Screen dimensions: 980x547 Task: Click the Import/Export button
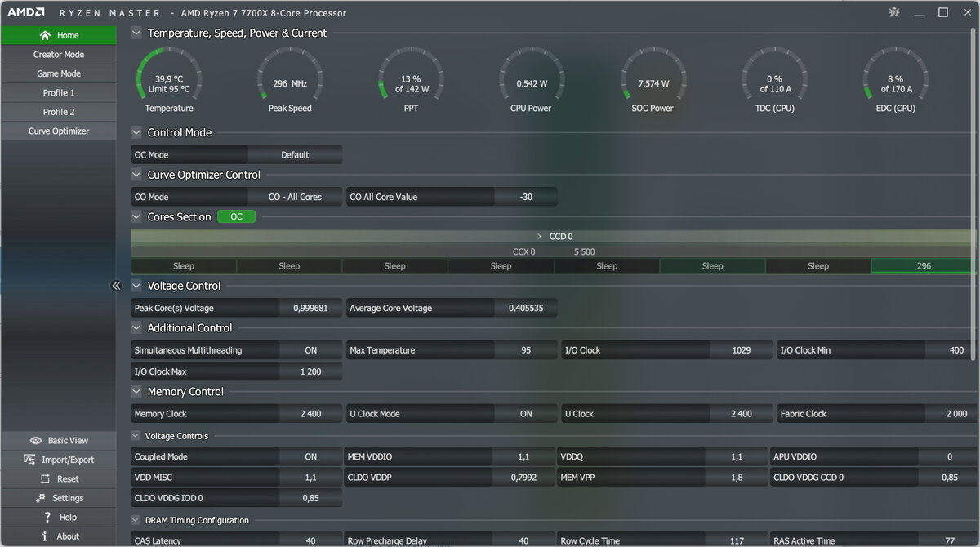click(x=59, y=460)
